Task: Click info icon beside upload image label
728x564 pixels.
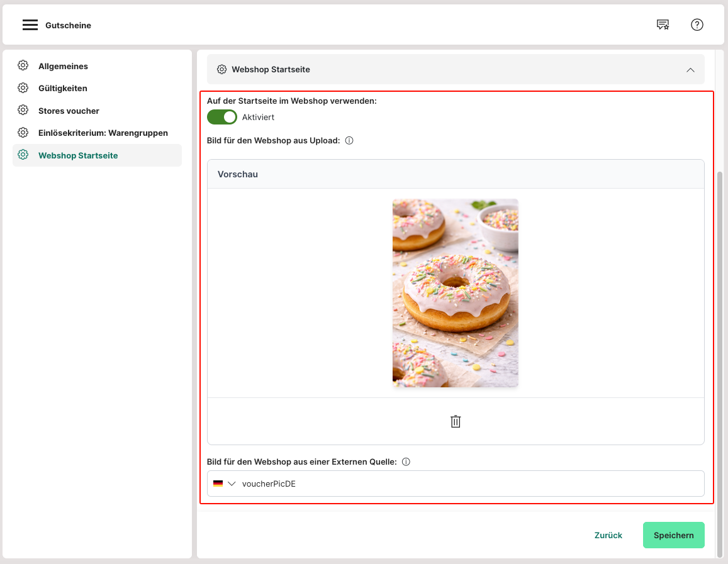Action: click(x=349, y=141)
